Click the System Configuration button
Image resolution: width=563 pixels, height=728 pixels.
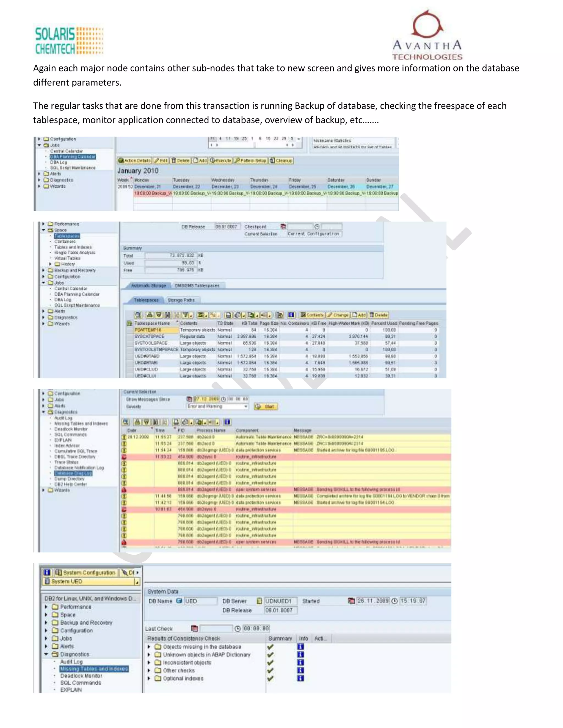pyautogui.click(x=86, y=573)
